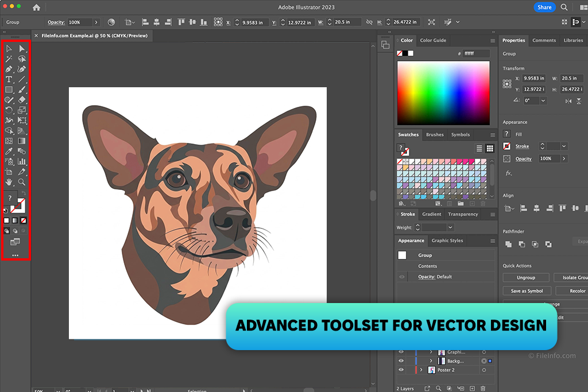This screenshot has width=588, height=392.
Task: Open the Gradient tab
Action: [432, 214]
